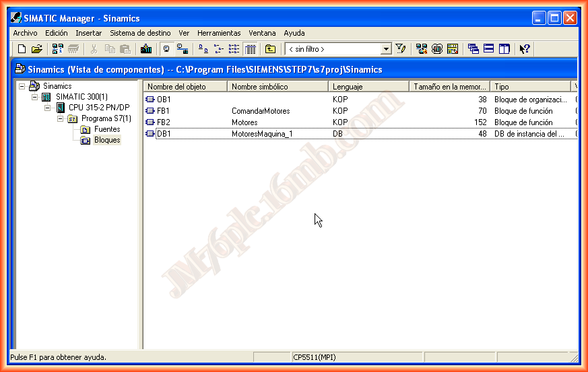Sort by Nombre simbólico column header
Screen dimensions: 588x372
tap(278, 87)
